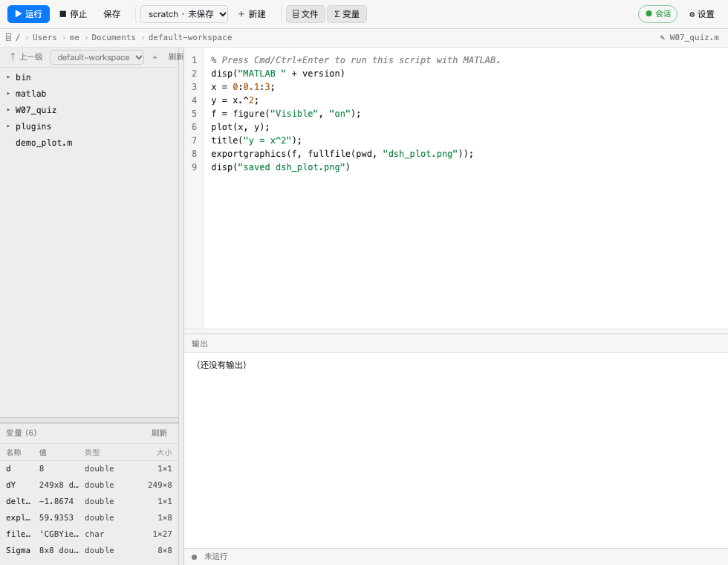This screenshot has height=565, width=728.
Task: Select the file… char variable row
Action: pos(89,534)
